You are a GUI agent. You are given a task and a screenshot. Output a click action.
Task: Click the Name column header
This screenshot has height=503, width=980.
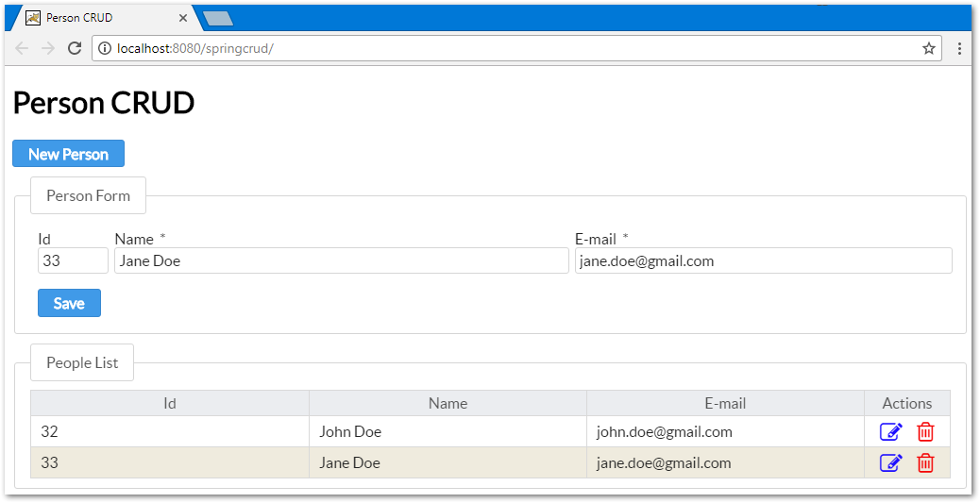448,403
